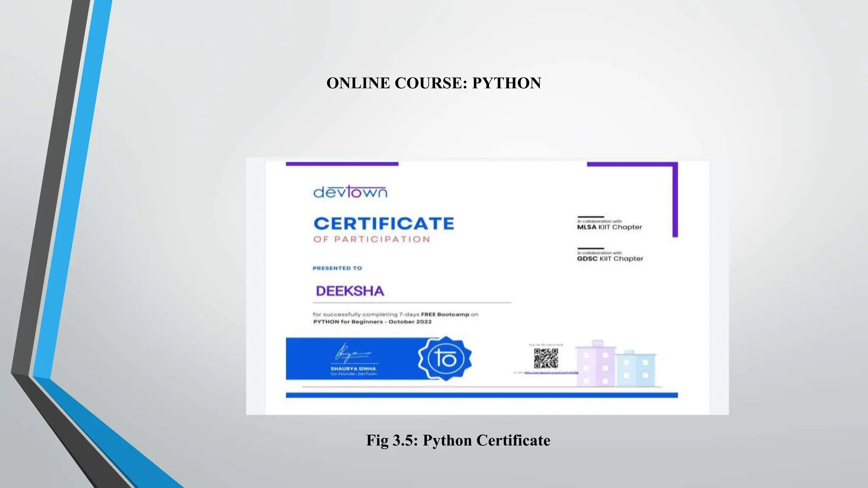This screenshot has height=488, width=868.
Task: Click the blue bar along the certificate bottom
Action: (481, 395)
